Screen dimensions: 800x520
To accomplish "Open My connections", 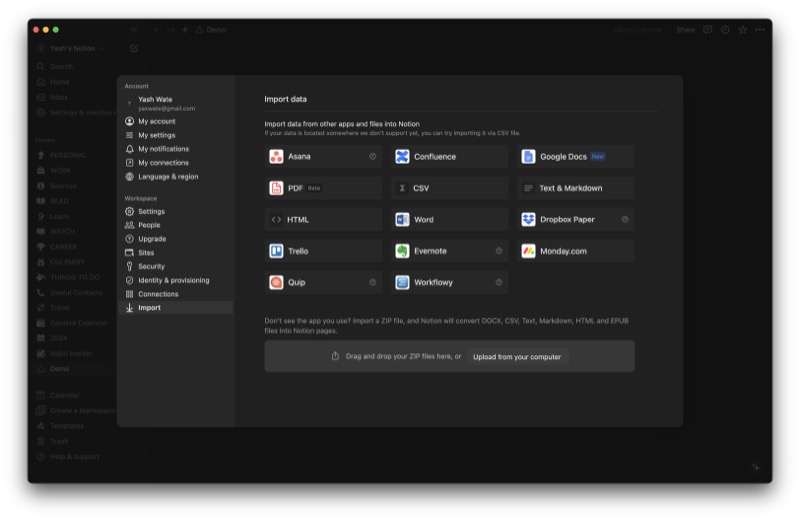I will [176, 163].
